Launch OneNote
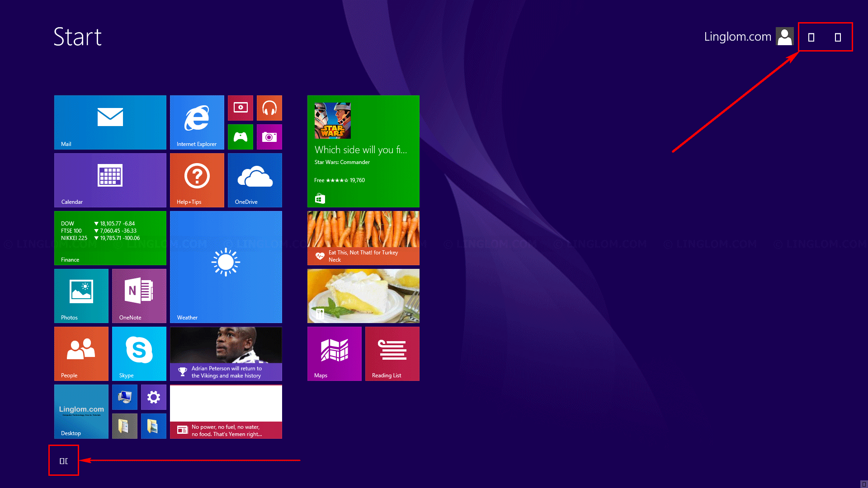The image size is (868, 488). [x=139, y=296]
